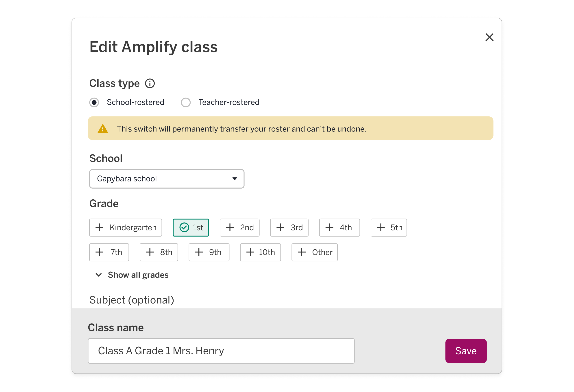Click the Class name text field
The image size is (574, 392).
221,351
